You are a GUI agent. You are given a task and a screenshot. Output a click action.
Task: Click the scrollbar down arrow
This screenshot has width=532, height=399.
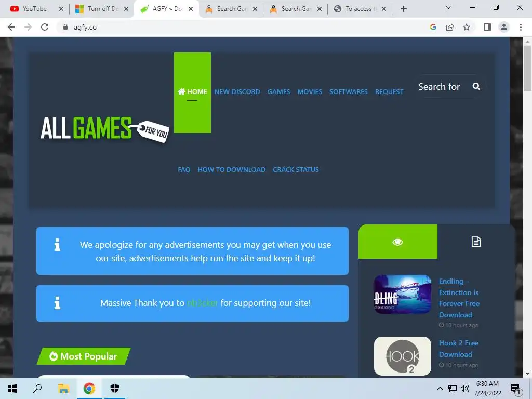click(x=527, y=374)
